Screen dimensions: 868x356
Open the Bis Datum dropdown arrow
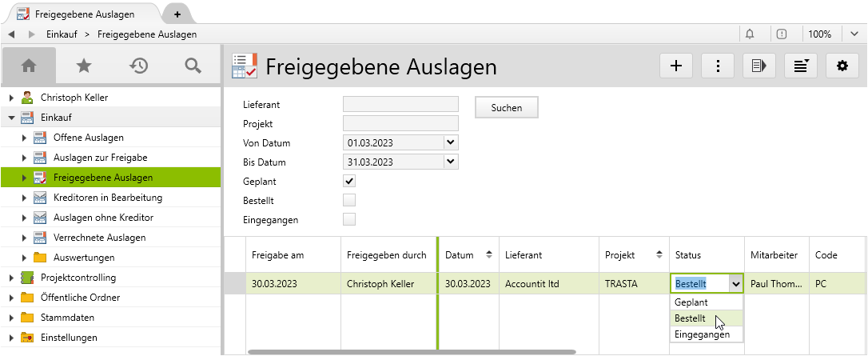coord(451,162)
